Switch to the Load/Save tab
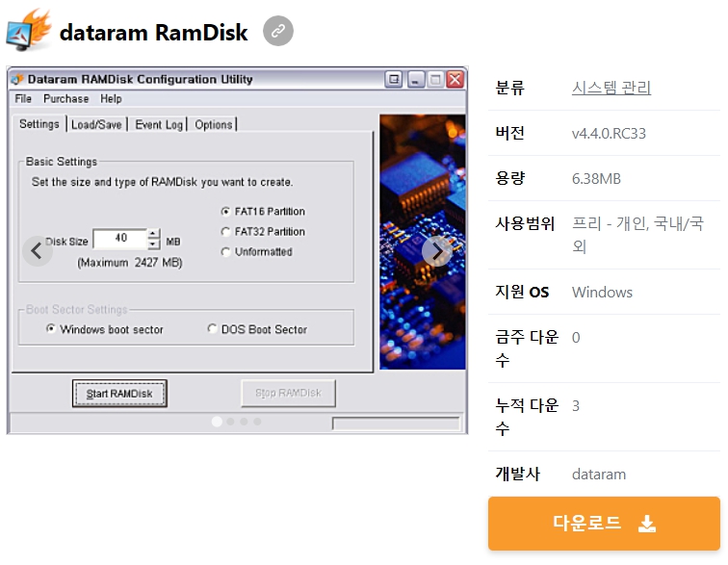The width and height of the screenshot is (728, 565). point(96,124)
